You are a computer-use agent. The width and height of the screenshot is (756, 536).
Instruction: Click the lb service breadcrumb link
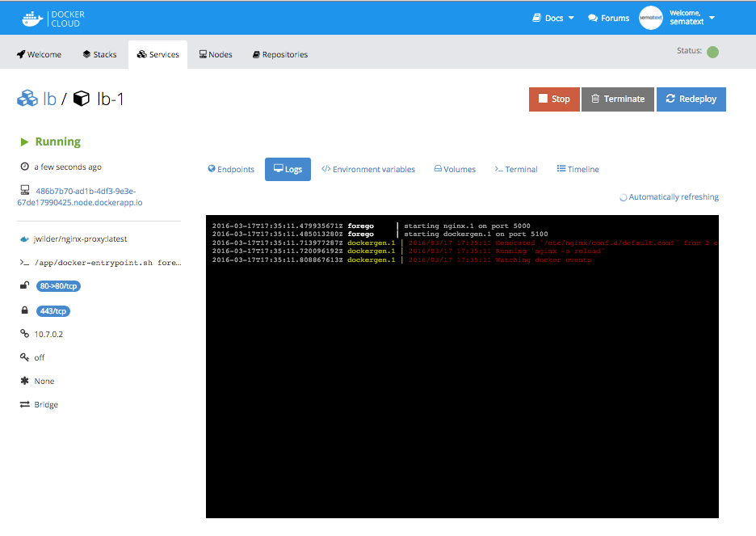[49, 99]
